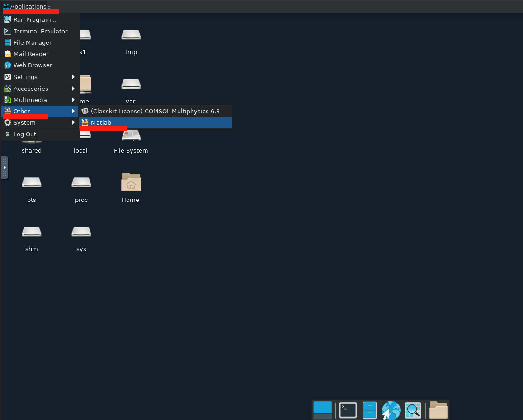Image resolution: width=523 pixels, height=420 pixels.
Task: Open COMSOL Multiphysics 6.3 Classkit License entry
Action: point(155,112)
